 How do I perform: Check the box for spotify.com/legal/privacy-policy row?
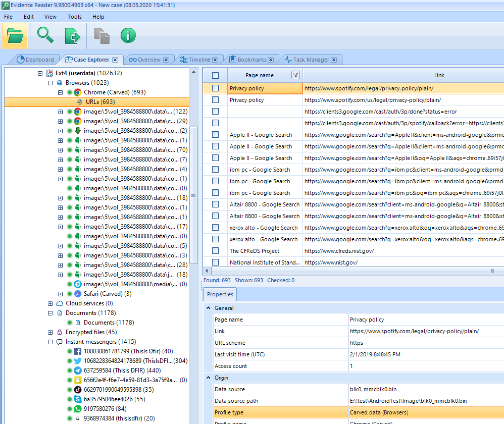pyautogui.click(x=215, y=88)
